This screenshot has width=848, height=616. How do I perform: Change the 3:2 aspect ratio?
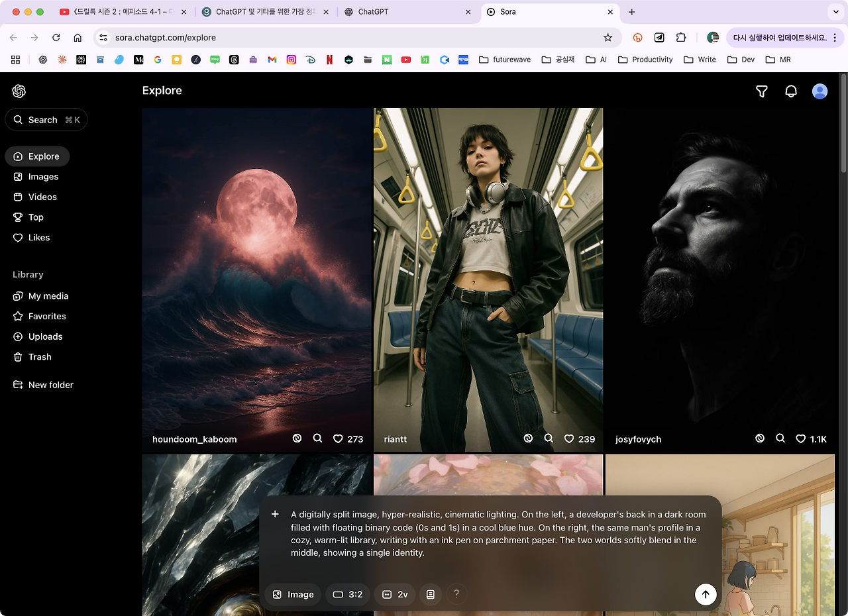coord(348,595)
